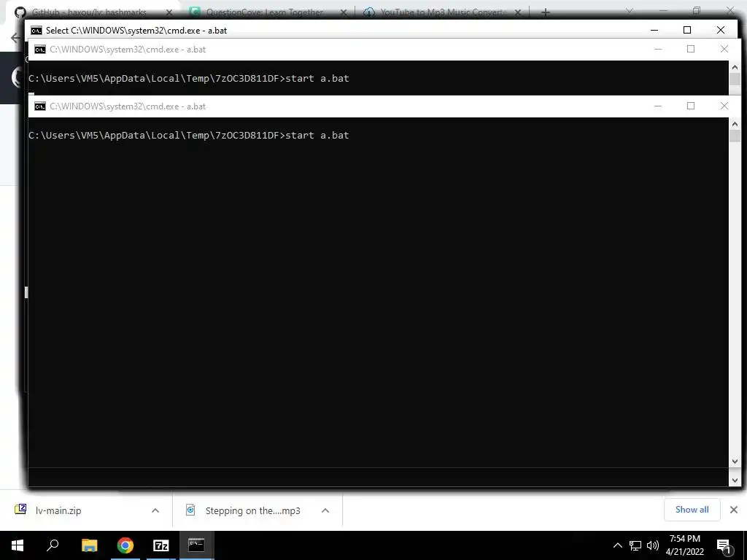Open 7-Zip from taskbar
The image size is (747, 560).
[x=161, y=545]
